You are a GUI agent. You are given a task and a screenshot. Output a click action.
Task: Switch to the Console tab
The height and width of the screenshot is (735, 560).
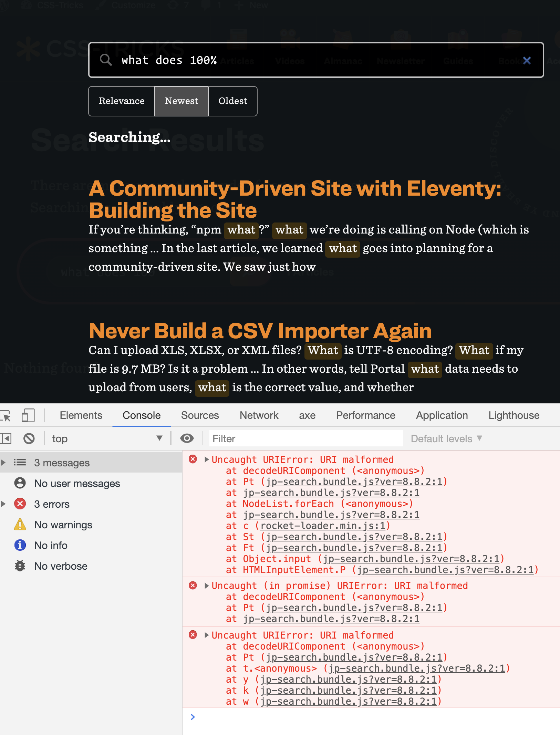142,415
